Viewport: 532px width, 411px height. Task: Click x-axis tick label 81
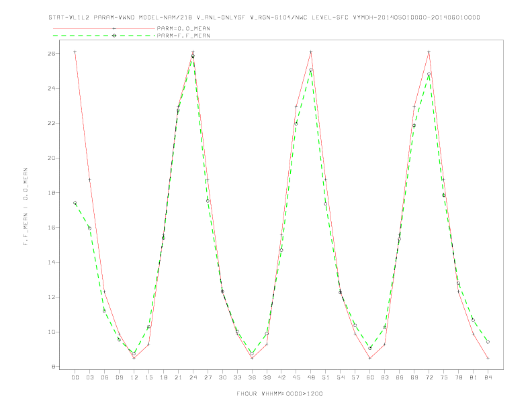pyautogui.click(x=474, y=377)
